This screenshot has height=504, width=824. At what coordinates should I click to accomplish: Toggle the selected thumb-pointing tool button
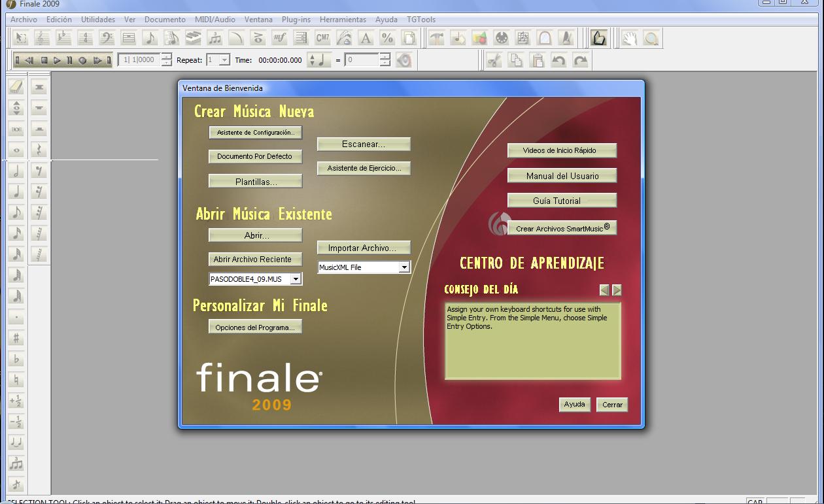pos(598,39)
